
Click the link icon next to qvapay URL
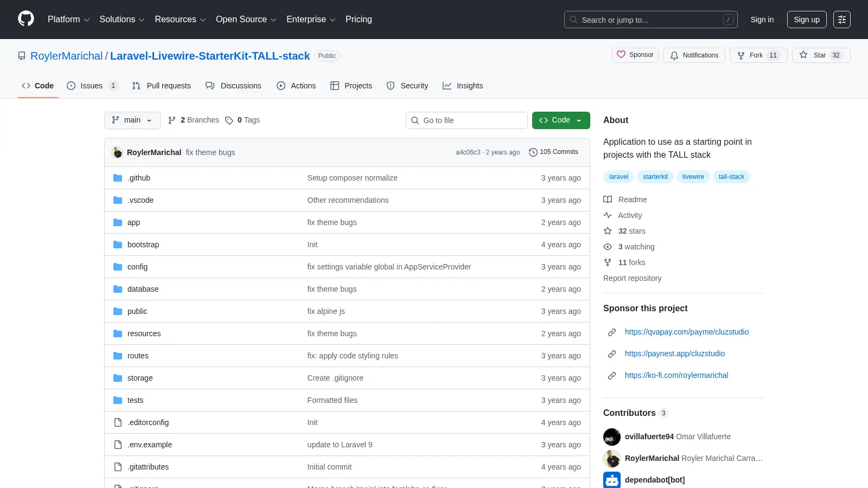pos(612,332)
